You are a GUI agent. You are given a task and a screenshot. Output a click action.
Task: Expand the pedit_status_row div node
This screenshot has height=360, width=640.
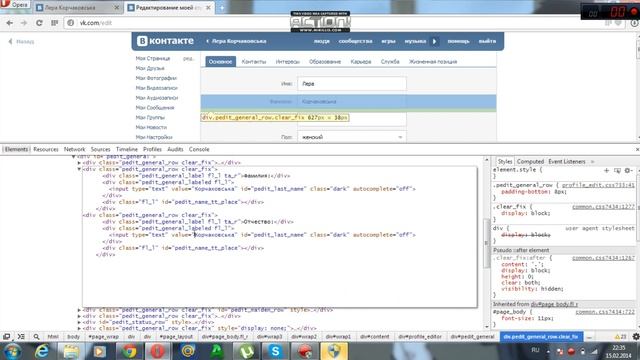tap(79, 322)
